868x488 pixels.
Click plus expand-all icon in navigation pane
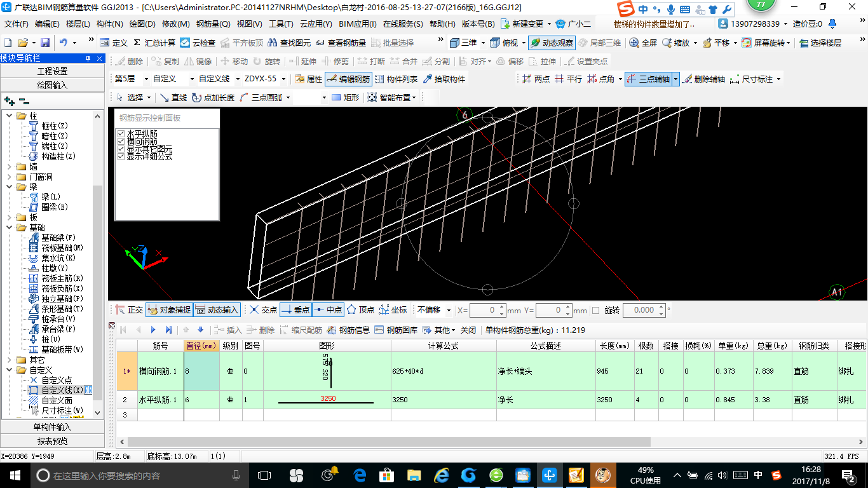(x=9, y=100)
